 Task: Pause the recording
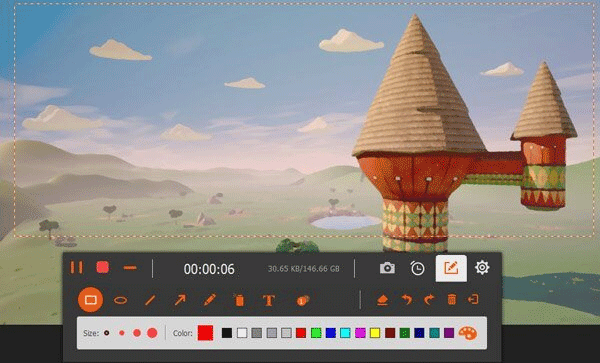tap(77, 267)
